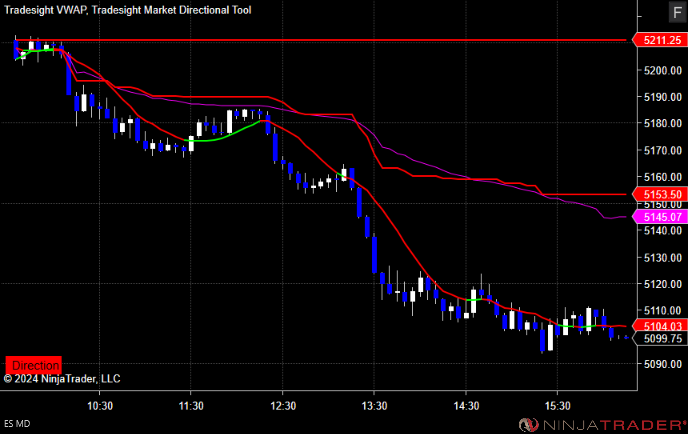The height and width of the screenshot is (434, 688).
Task: Click the 5190.00 price axis label
Action: (663, 97)
